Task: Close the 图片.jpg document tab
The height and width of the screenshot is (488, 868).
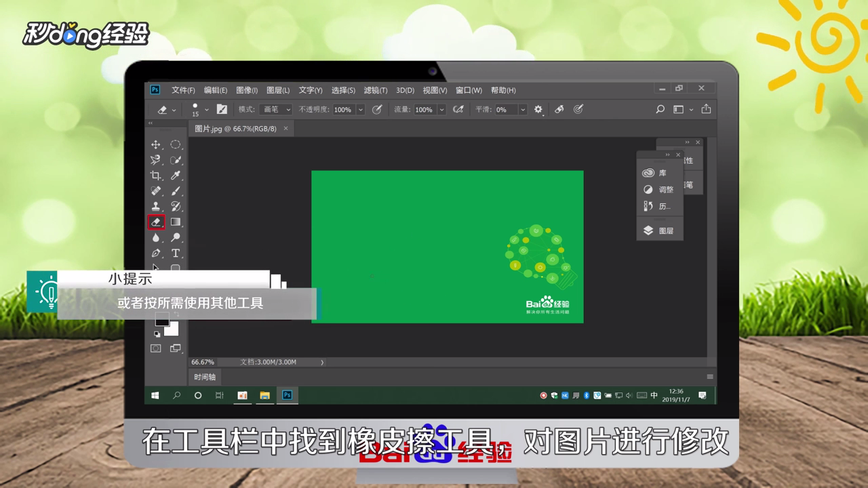Action: click(285, 128)
